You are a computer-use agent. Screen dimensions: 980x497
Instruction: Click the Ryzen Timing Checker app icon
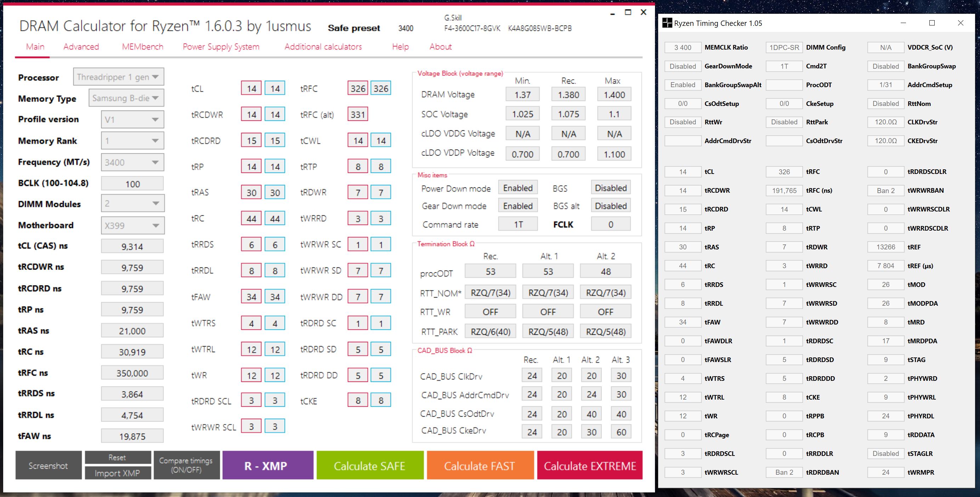pyautogui.click(x=667, y=23)
